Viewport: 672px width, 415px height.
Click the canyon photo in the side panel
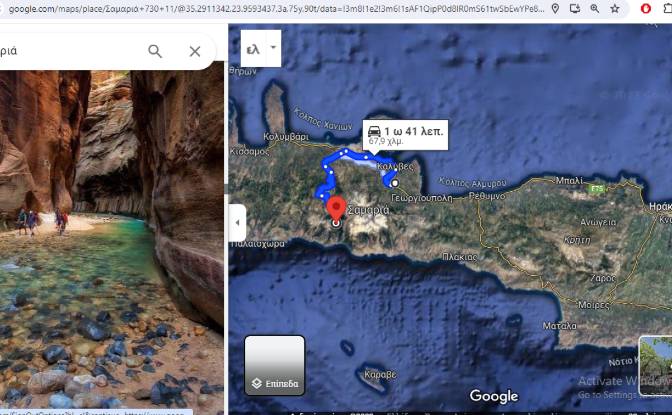tap(111, 240)
